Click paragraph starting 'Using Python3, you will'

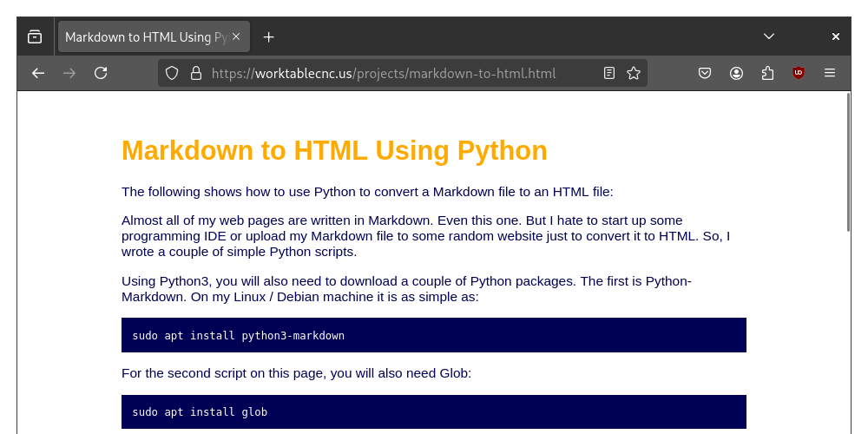pyautogui.click(x=406, y=289)
